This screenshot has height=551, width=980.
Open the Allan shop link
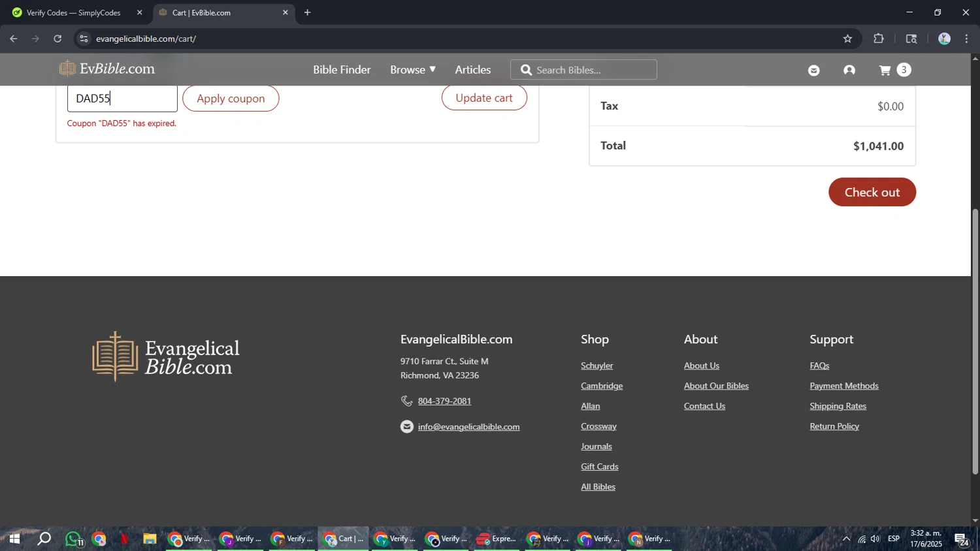point(591,406)
